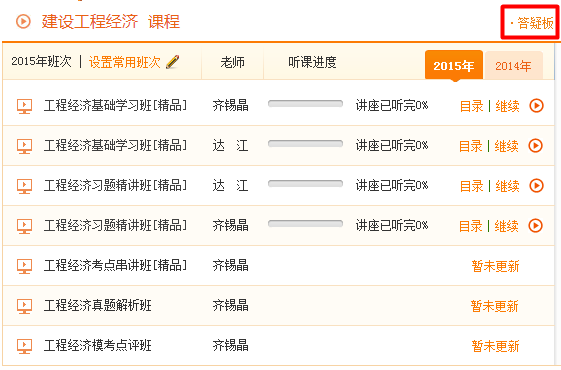
Task: Click 暂未更新 in 工程经济真题解析班 row
Action: point(494,306)
